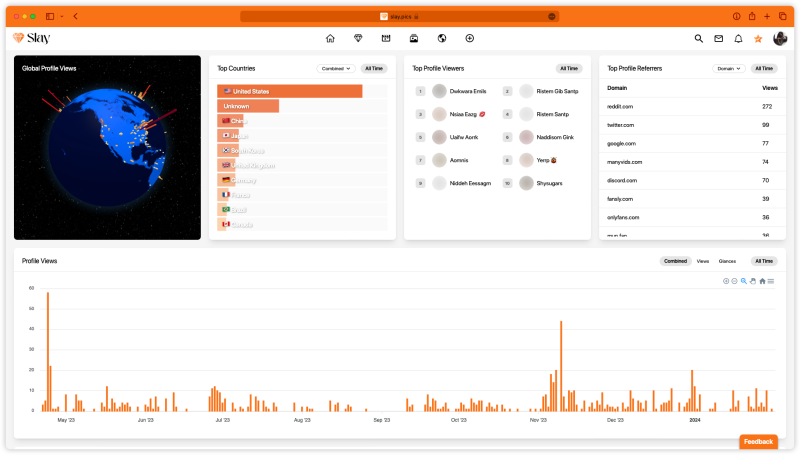Open the browser share icon

click(x=752, y=16)
